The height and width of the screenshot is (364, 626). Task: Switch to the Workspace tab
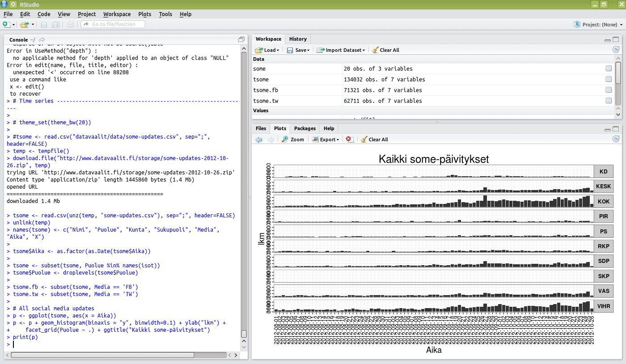[x=268, y=39]
